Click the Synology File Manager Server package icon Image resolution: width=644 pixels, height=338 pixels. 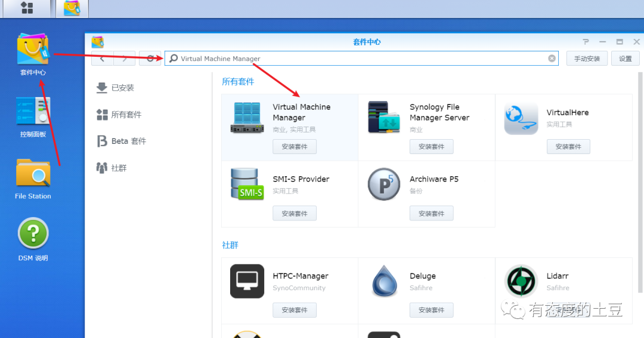coord(384,118)
